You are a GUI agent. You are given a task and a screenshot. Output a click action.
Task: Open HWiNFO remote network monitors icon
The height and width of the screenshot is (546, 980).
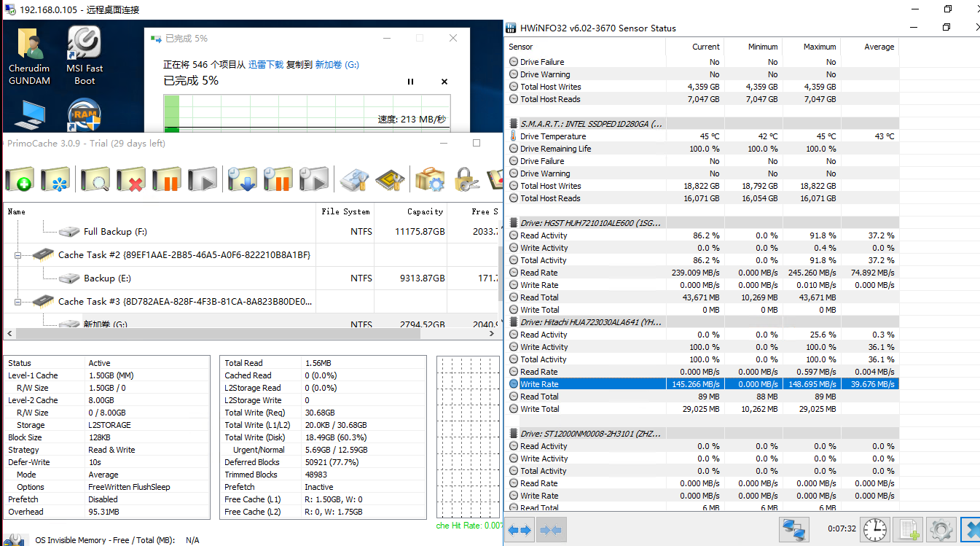point(793,530)
